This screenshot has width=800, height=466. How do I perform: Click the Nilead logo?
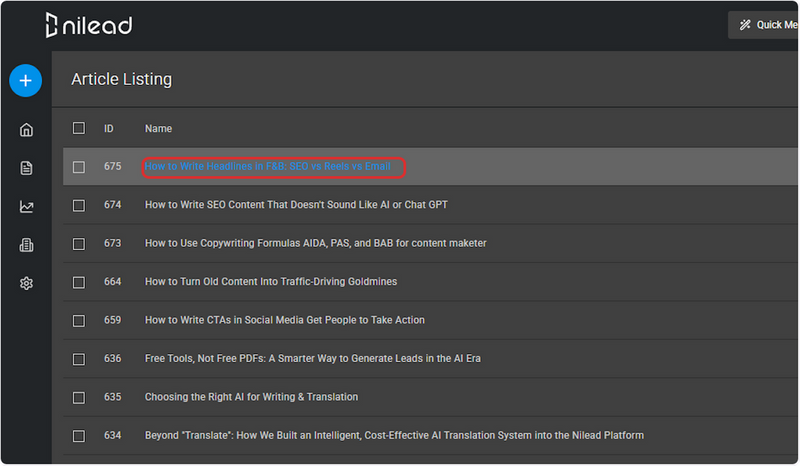89,25
